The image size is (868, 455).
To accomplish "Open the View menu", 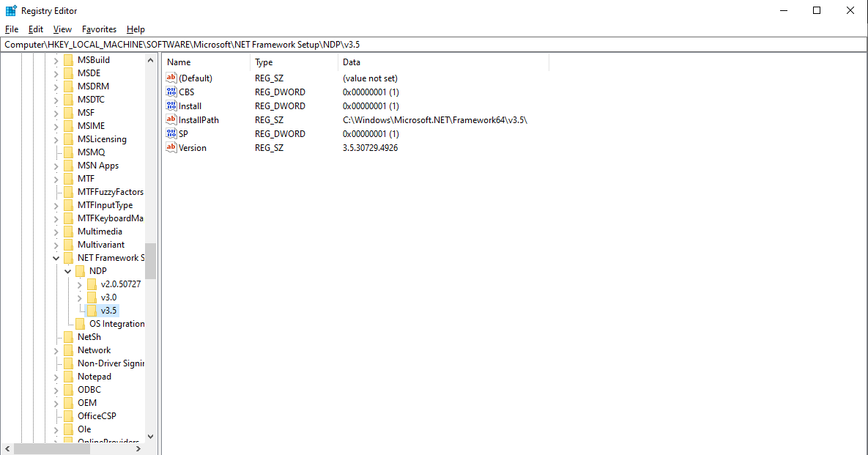I will click(x=62, y=29).
